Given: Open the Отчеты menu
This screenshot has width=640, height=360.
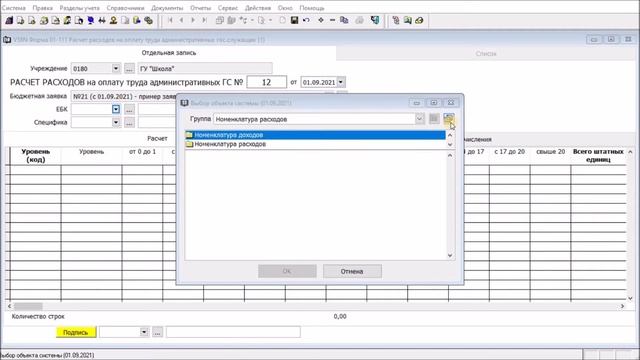Looking at the screenshot, I should pos(200,8).
